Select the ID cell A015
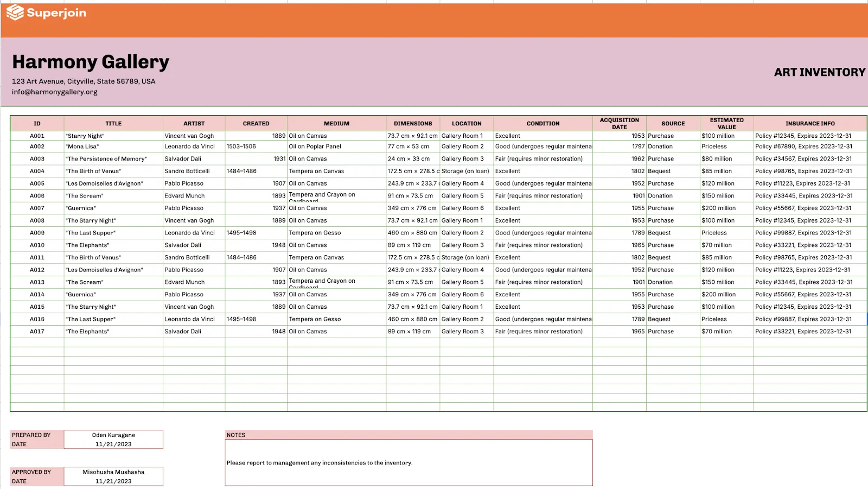The width and height of the screenshot is (868, 489). 37,307
